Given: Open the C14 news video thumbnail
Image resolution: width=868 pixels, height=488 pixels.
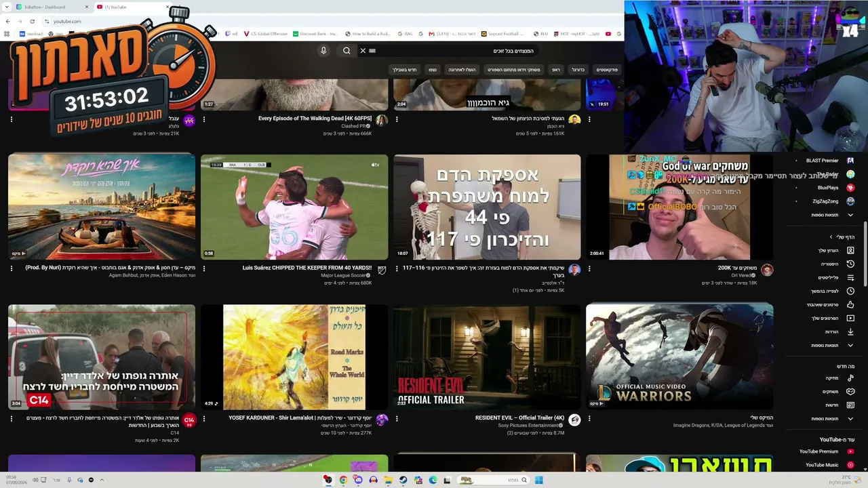Looking at the screenshot, I should (x=102, y=357).
